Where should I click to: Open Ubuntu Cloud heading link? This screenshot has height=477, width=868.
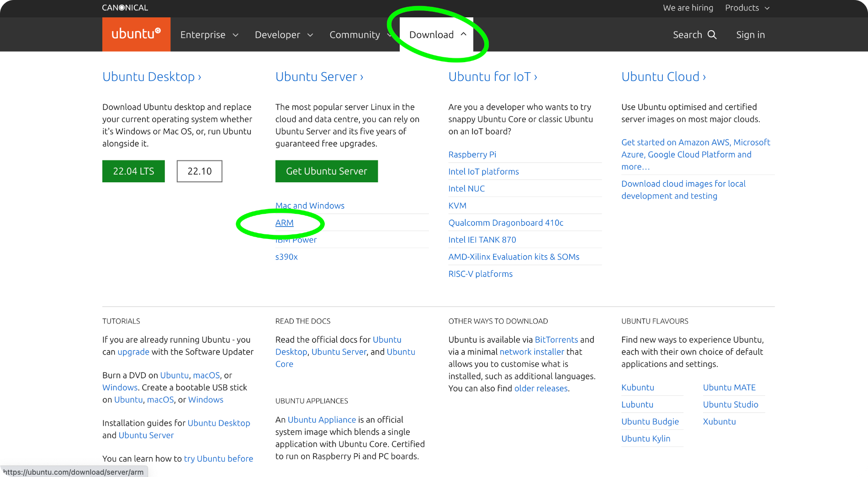click(x=664, y=77)
